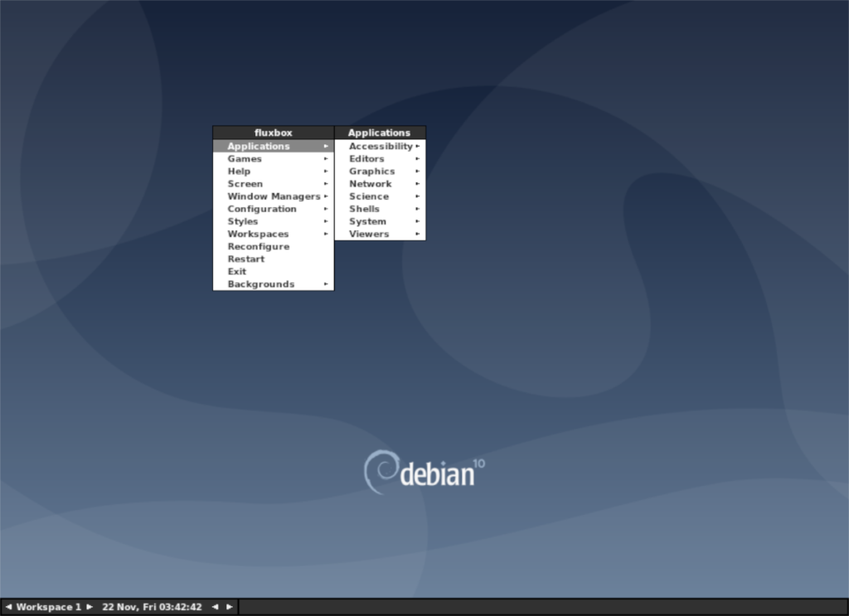Screen dimensions: 849x616
Task: Expand the Network submenu arrow
Action: click(x=417, y=183)
